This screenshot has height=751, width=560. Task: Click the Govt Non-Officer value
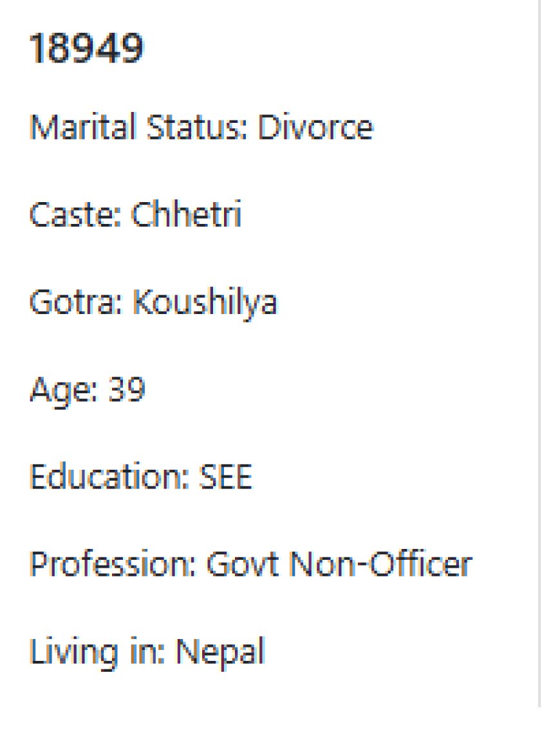pos(339,564)
